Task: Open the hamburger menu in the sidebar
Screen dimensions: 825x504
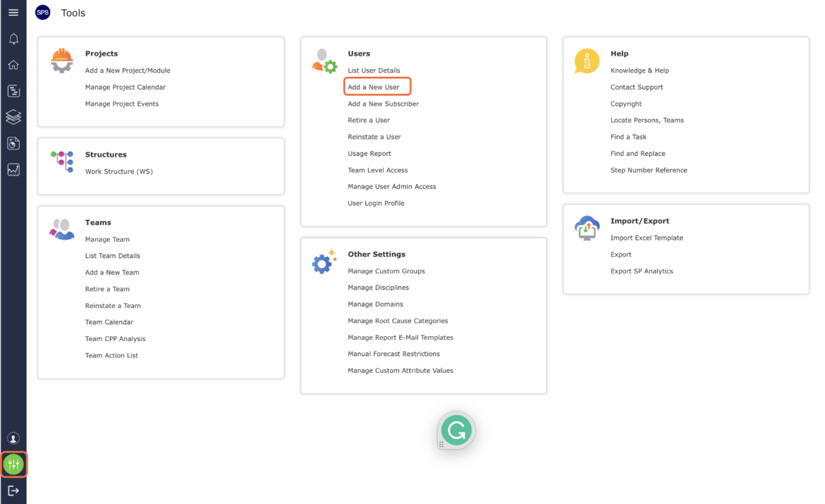Action: click(x=13, y=13)
